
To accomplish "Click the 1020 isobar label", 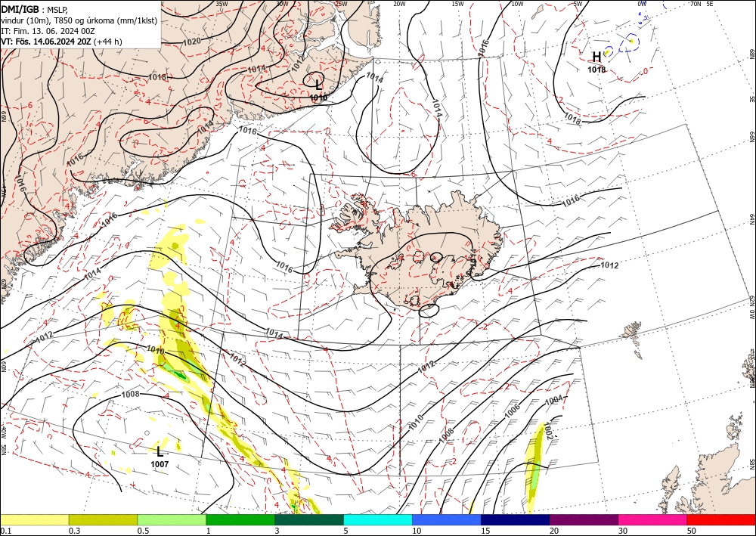I will pos(192,42).
